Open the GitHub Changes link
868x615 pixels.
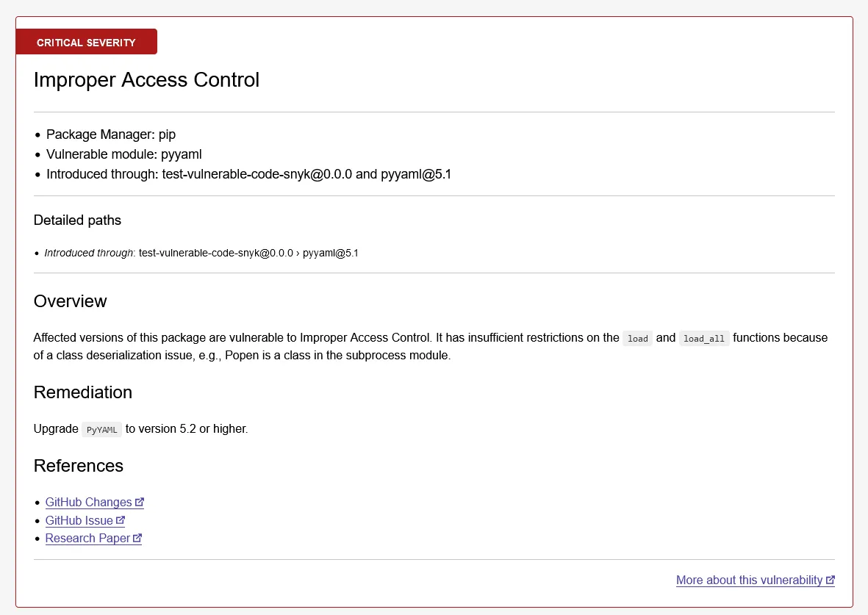(88, 502)
